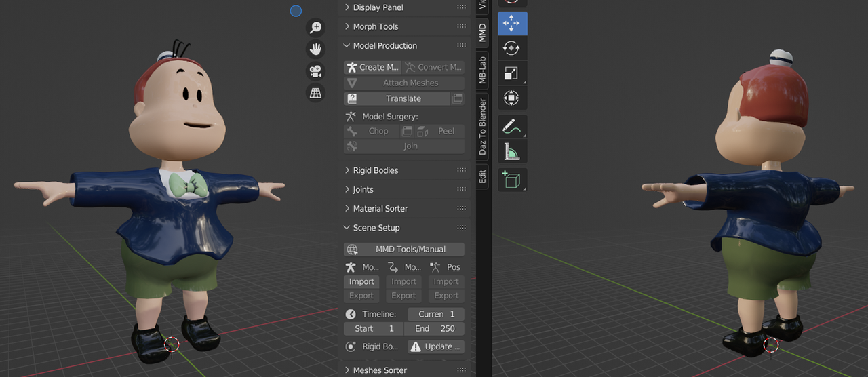This screenshot has height=377, width=868.
Task: Select the Move tool in the toolbar
Action: [x=512, y=23]
